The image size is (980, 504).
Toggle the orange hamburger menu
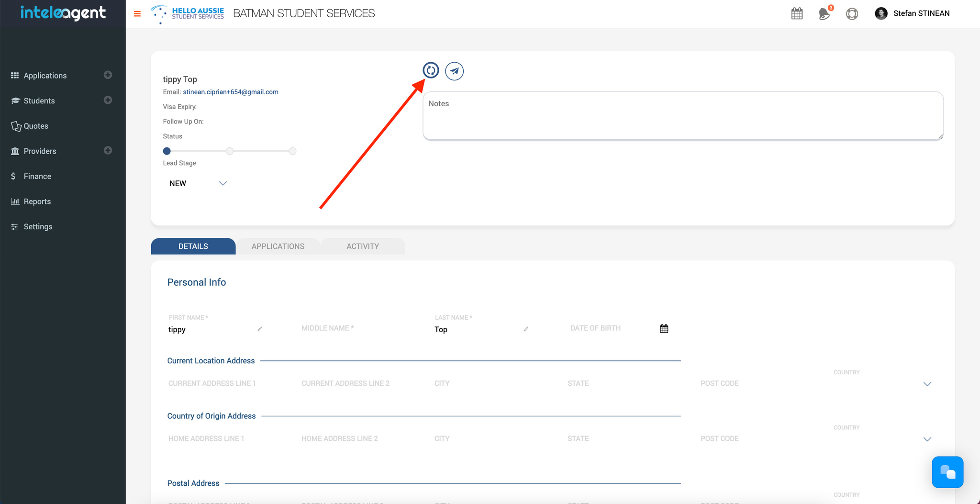tap(137, 14)
